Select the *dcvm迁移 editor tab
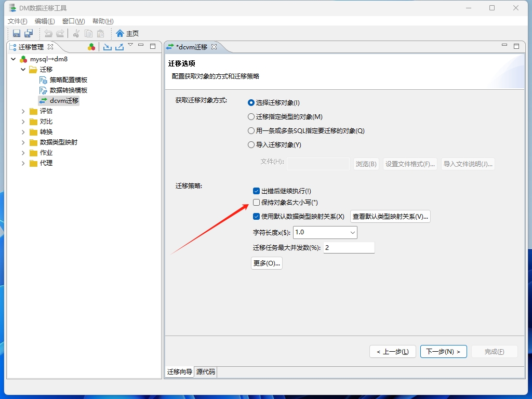Screen dimensions: 532x399 [192, 47]
